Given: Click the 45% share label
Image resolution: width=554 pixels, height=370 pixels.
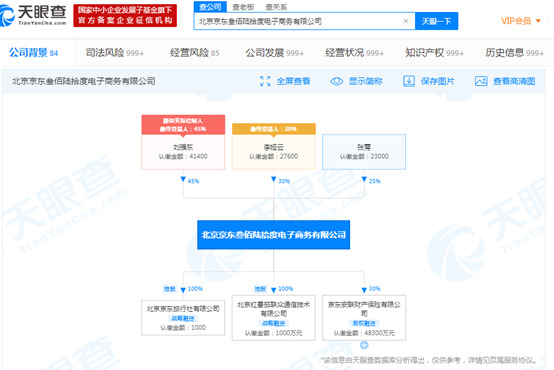Looking at the screenshot, I should click(193, 181).
